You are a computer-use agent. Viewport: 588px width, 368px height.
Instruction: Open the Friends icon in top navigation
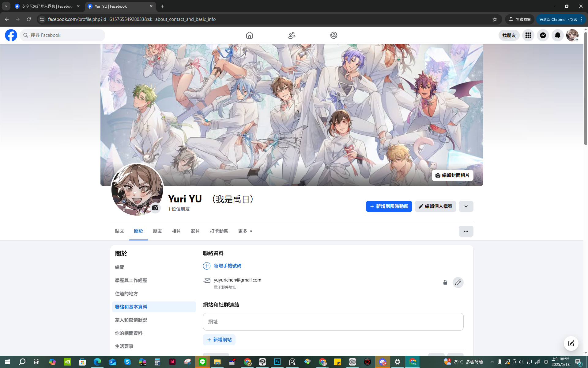(292, 35)
